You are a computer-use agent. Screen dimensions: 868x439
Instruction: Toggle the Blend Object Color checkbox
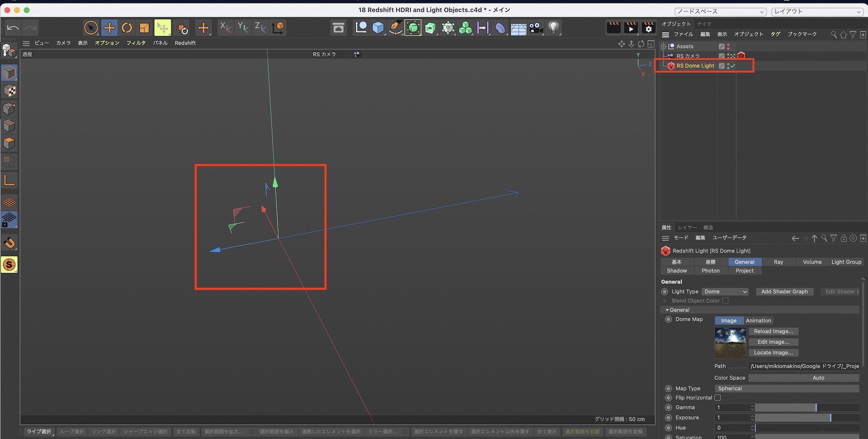point(725,301)
